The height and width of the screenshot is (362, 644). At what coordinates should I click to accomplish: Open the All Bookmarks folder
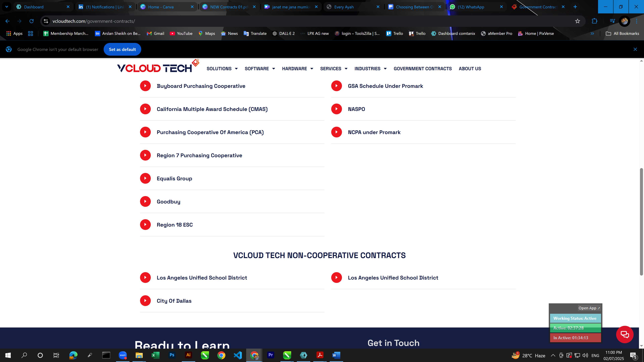point(622,34)
